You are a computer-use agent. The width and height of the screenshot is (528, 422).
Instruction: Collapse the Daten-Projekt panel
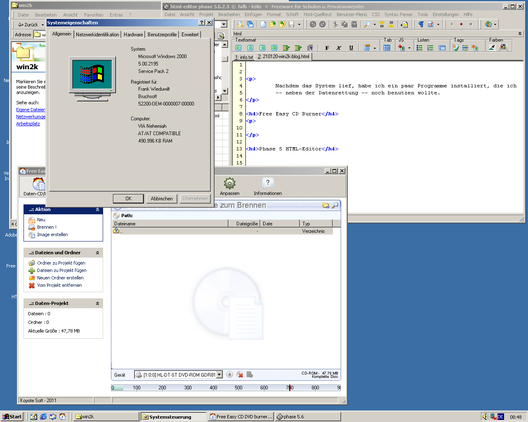(x=97, y=303)
